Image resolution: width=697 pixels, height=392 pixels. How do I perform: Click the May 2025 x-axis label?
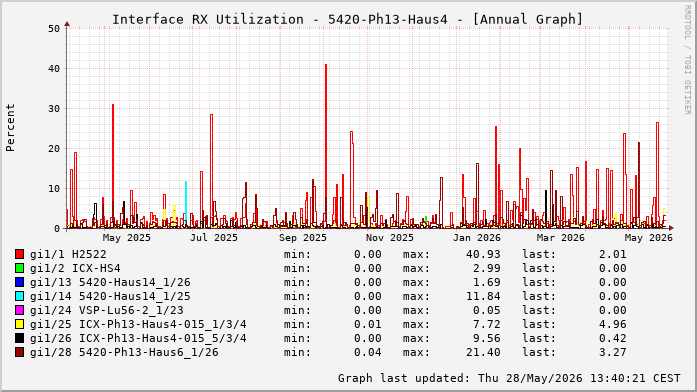tap(127, 238)
